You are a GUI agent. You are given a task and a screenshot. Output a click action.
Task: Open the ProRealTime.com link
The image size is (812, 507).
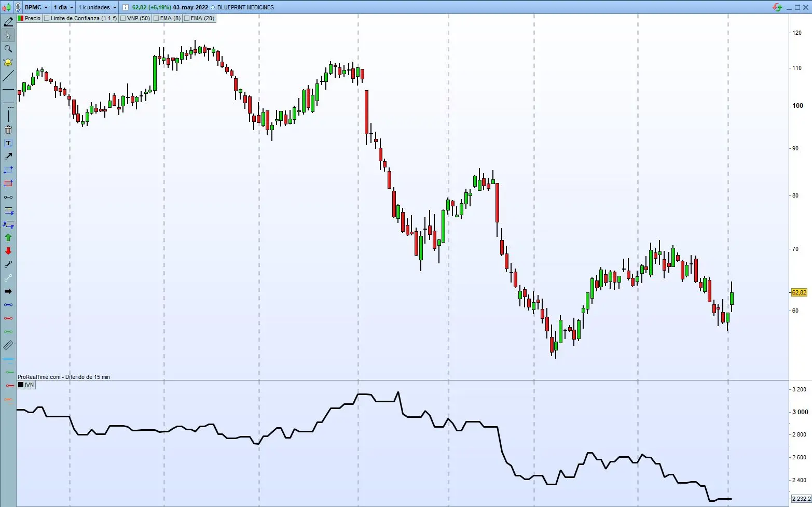pyautogui.click(x=38, y=377)
